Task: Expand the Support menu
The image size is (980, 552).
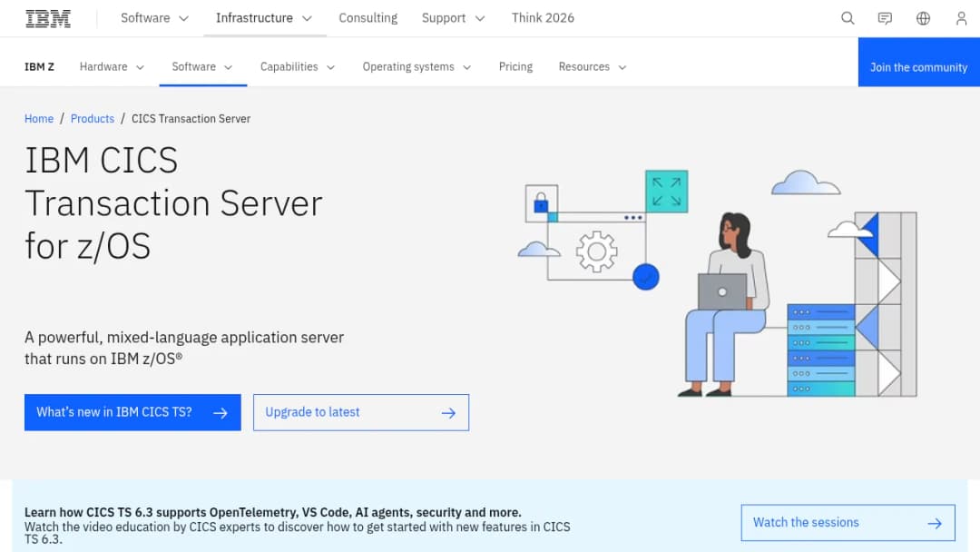Action: coord(453,18)
